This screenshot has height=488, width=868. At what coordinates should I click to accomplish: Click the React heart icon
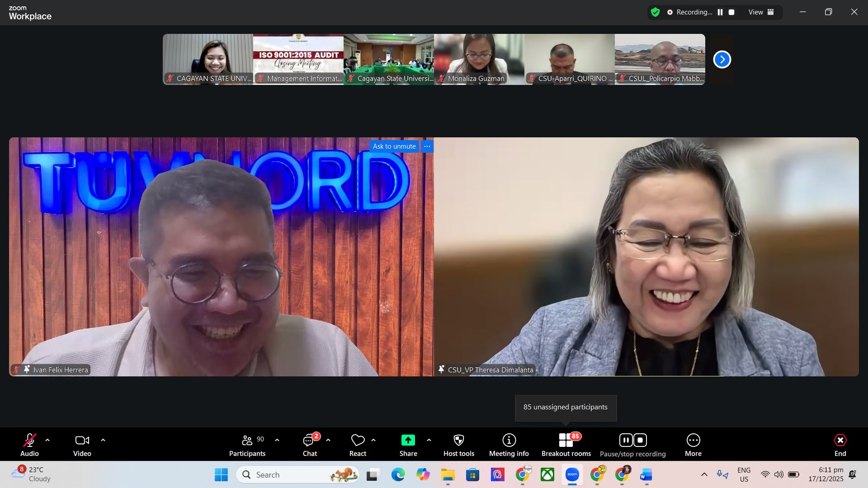(x=358, y=441)
